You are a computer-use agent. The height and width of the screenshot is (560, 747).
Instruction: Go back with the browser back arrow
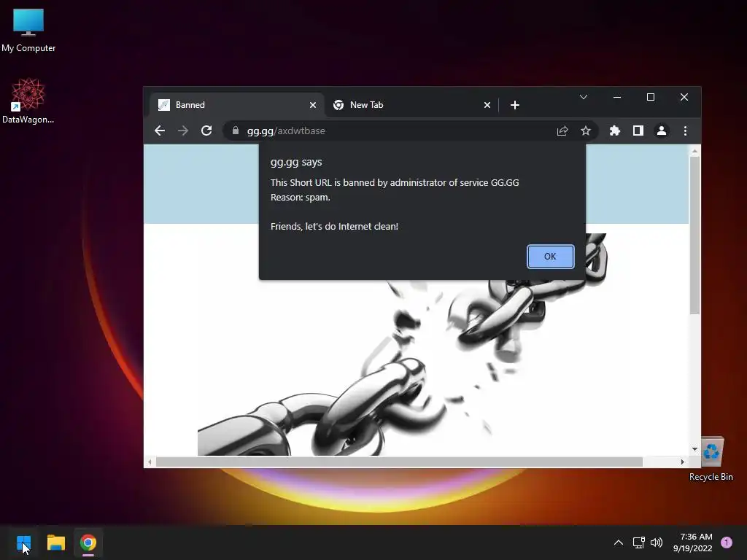[x=160, y=131]
